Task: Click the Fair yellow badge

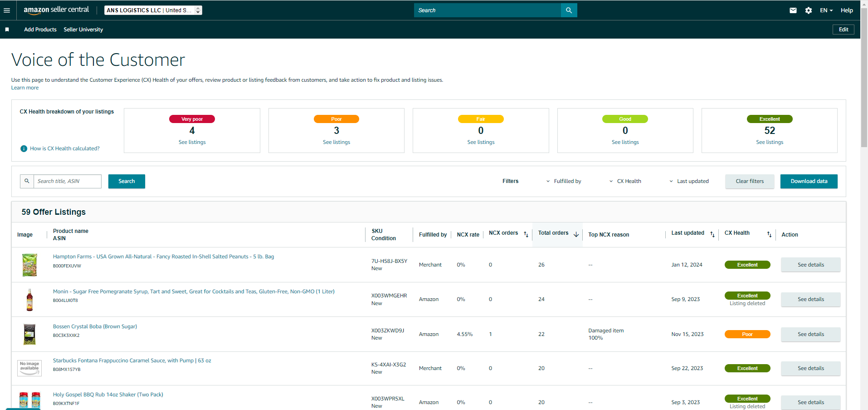Action: tap(481, 119)
